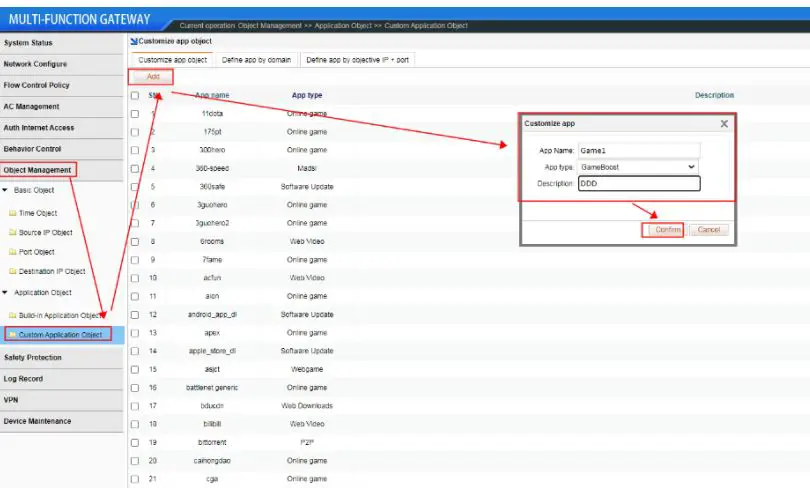
Task: Open the Network Configure menu
Action: tap(61, 64)
